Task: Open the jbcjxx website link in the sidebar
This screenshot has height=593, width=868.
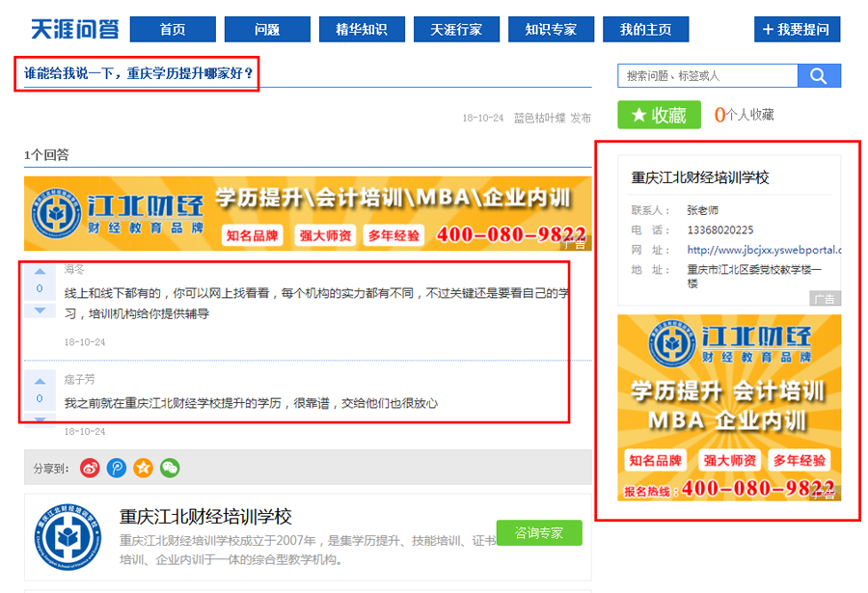Action: [x=764, y=250]
